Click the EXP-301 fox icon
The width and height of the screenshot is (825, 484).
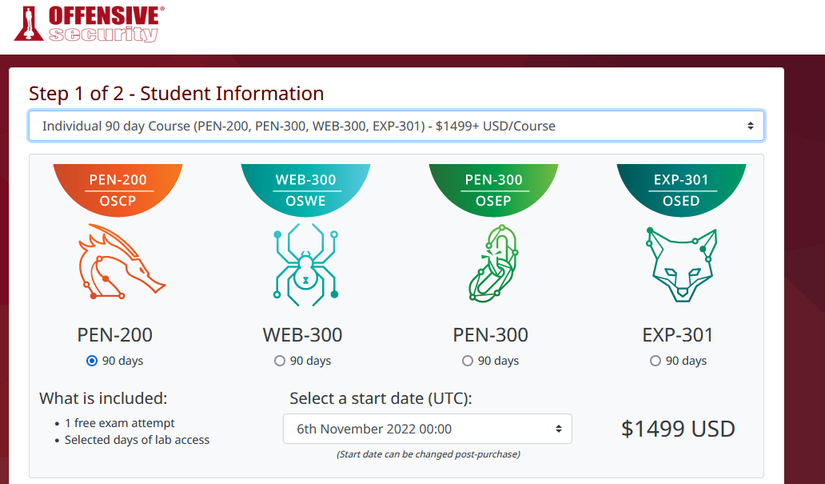pyautogui.click(x=680, y=264)
